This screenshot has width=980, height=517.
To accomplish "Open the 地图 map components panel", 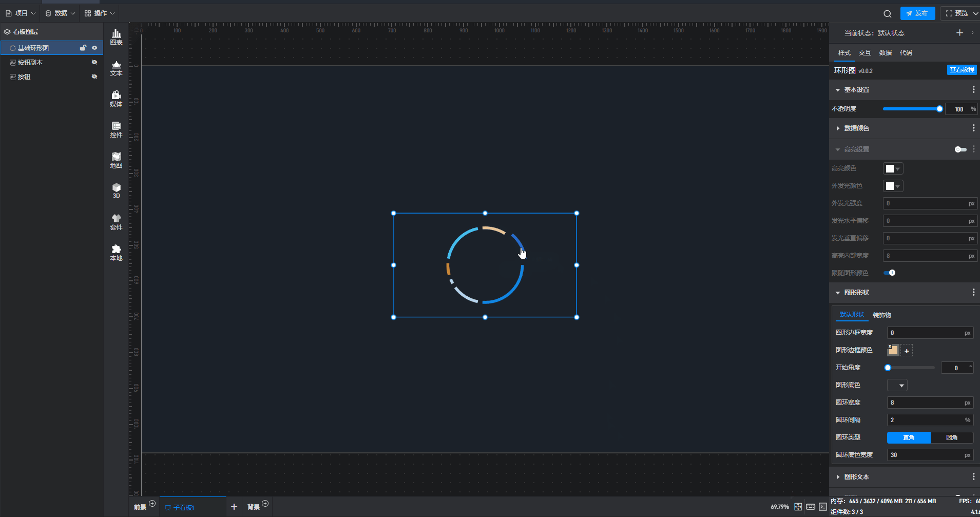I will (x=117, y=160).
